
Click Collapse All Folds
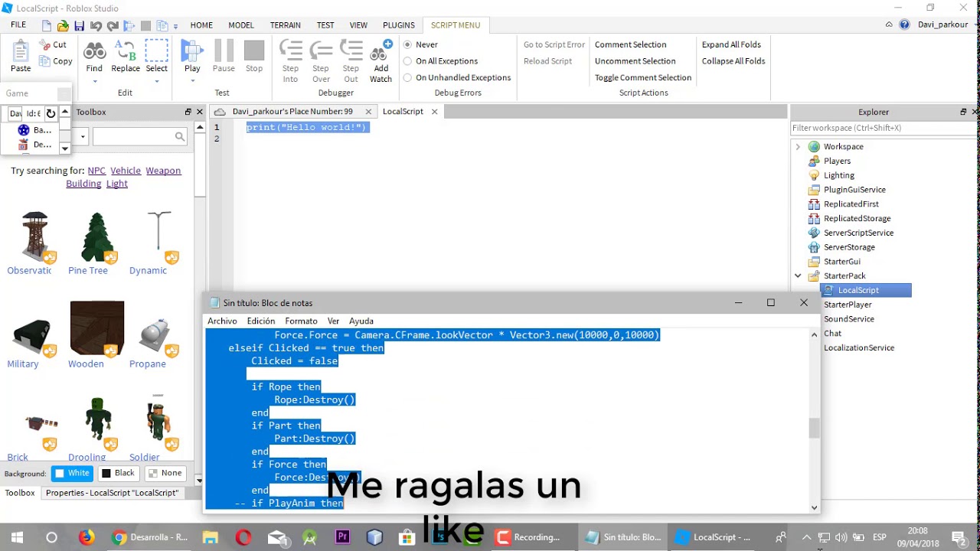click(733, 61)
